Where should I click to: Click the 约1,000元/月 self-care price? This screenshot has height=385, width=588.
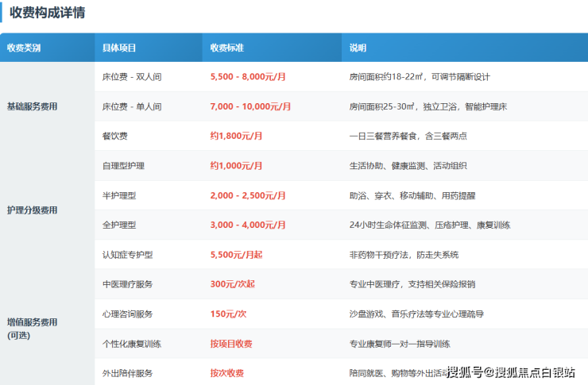pyautogui.click(x=236, y=166)
